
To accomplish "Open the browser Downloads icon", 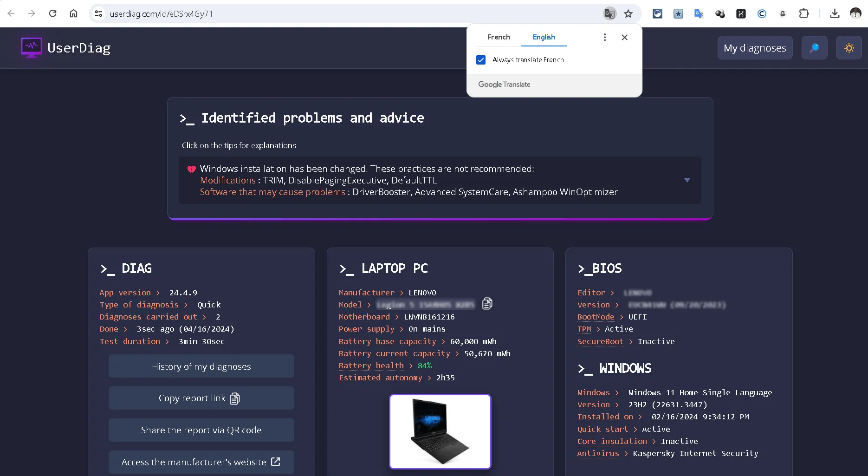I will click(834, 13).
